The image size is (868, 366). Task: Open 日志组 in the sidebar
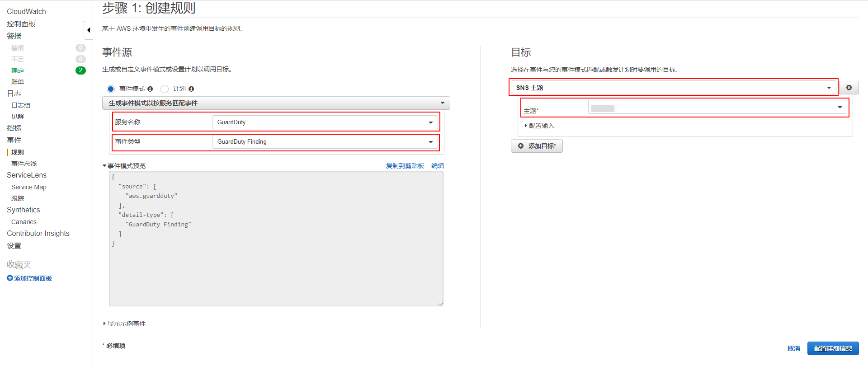[21, 105]
